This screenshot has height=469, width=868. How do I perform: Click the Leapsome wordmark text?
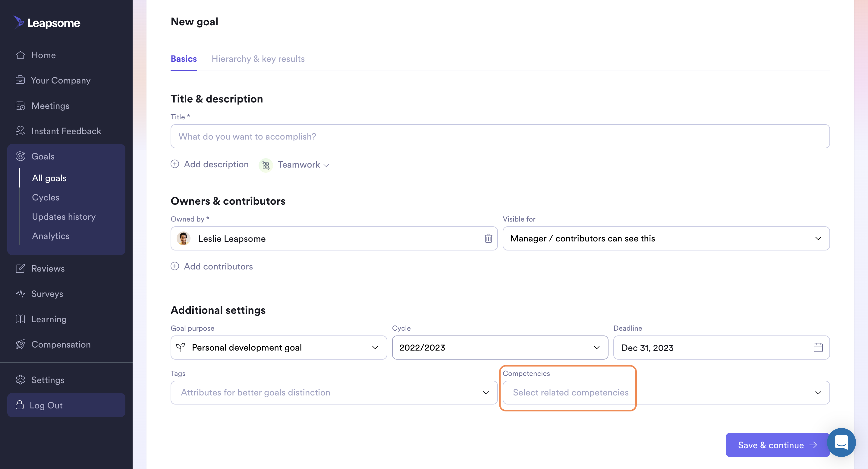[x=54, y=23]
